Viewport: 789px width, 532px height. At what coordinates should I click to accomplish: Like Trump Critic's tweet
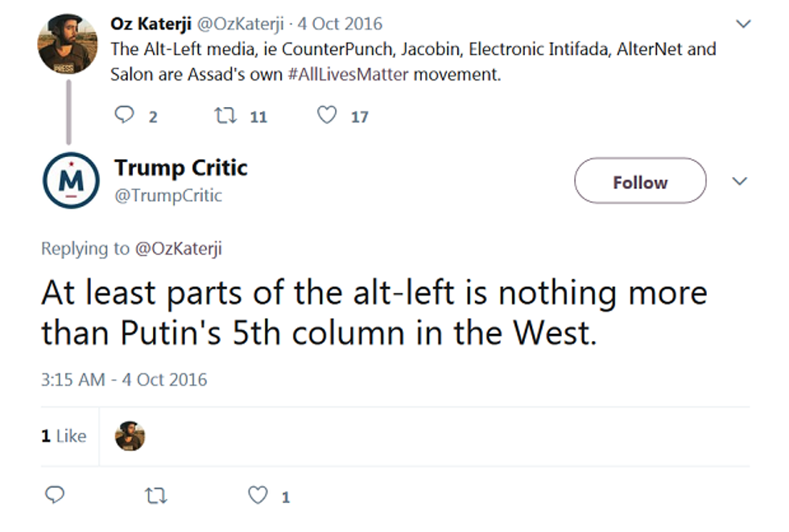(x=258, y=496)
